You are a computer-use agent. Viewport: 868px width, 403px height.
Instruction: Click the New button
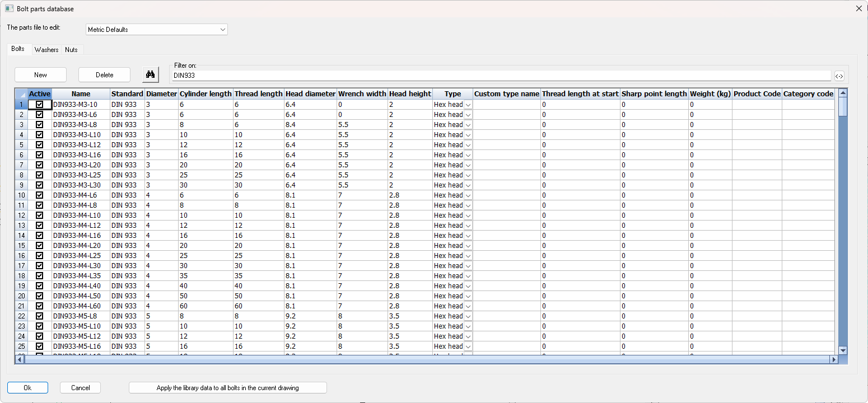tap(40, 75)
